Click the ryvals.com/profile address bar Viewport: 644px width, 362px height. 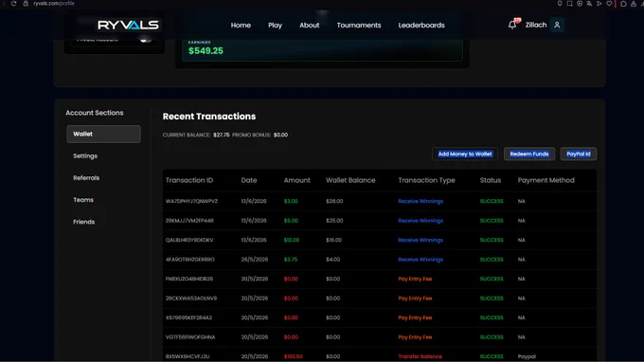point(54,3)
